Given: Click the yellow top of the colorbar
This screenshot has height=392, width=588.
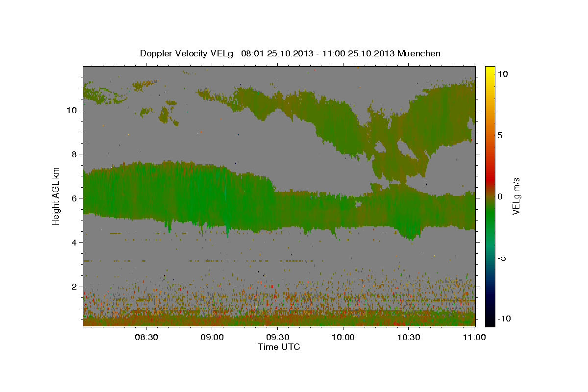Looking at the screenshot, I should pos(490,71).
